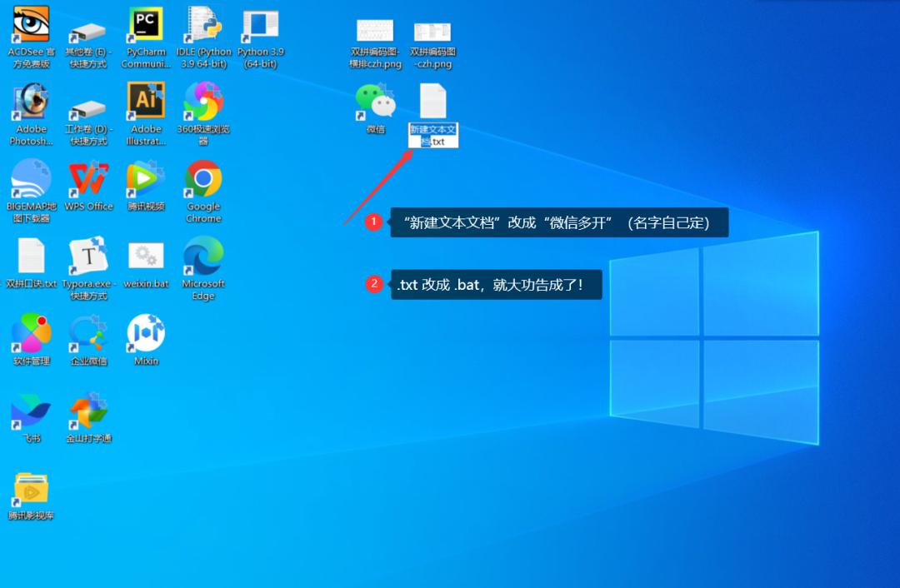
Task: Open ACDSee 官方免费版
Action: pyautogui.click(x=32, y=25)
